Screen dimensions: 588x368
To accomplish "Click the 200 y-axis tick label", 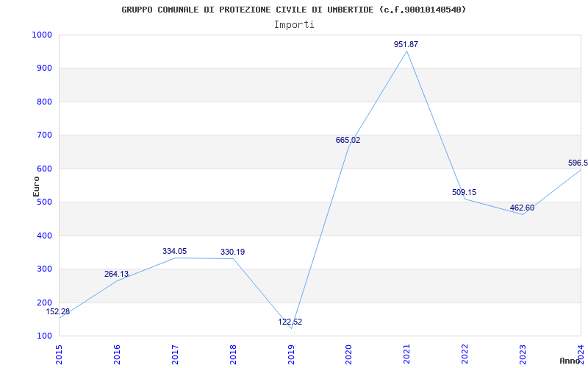I will (44, 302).
